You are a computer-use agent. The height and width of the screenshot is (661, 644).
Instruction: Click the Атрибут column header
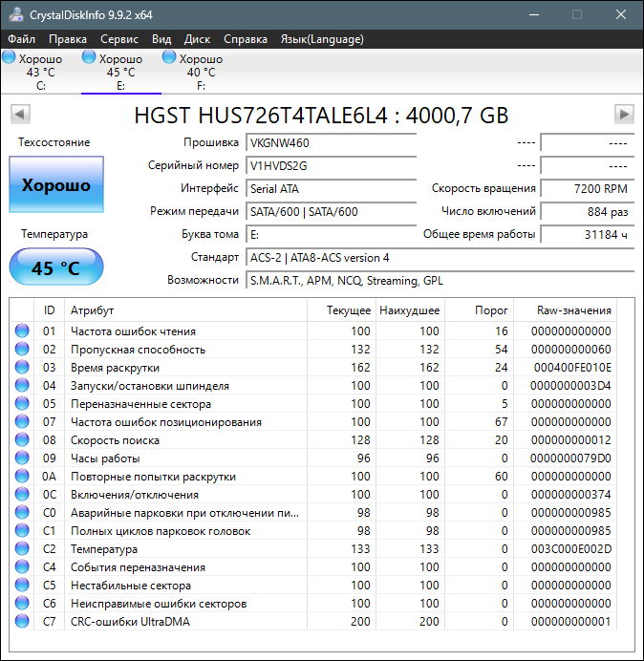click(185, 310)
